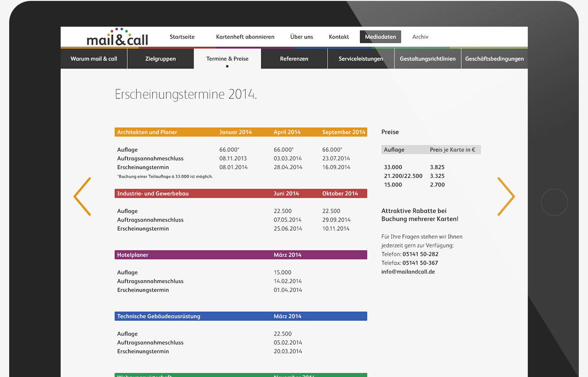588x377 pixels.
Task: Click the date 05.02.2014
Action: tap(288, 343)
